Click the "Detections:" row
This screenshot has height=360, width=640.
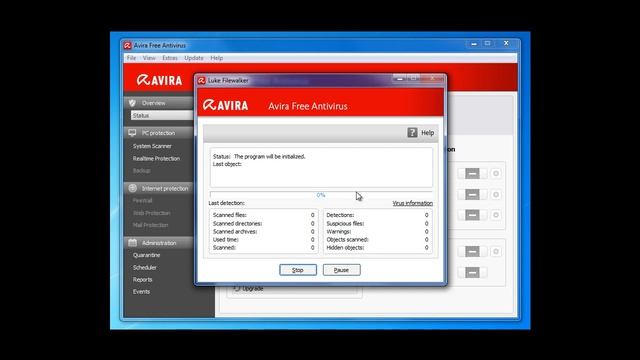pos(377,215)
